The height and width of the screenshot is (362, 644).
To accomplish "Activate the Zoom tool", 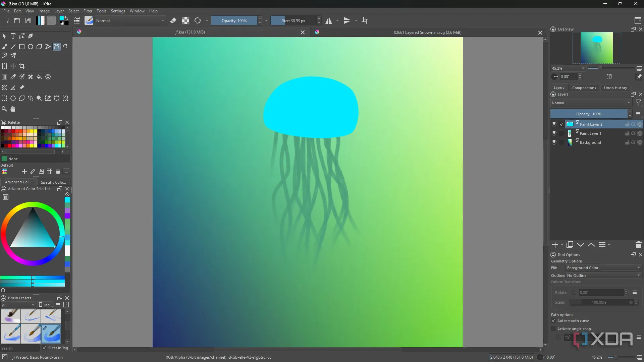I will tap(4, 109).
